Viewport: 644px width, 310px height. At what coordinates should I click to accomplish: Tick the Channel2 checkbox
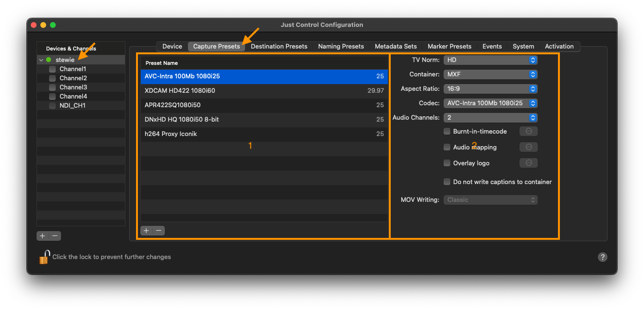pyautogui.click(x=52, y=78)
